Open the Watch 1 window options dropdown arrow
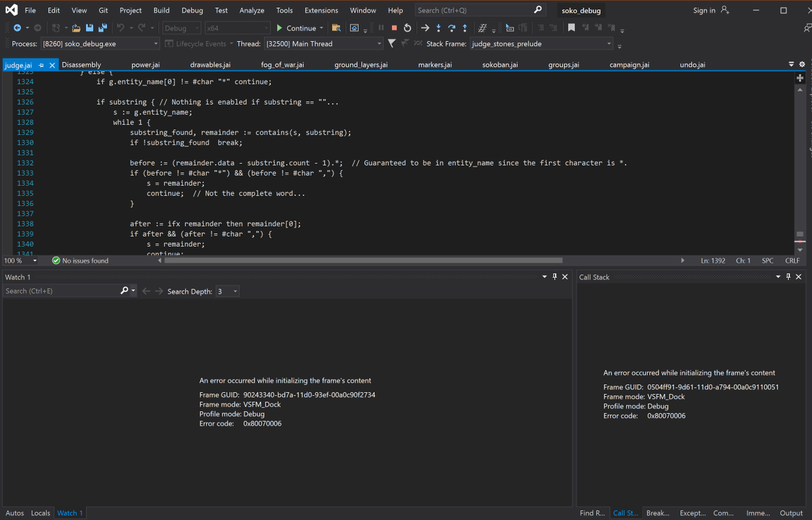The image size is (812, 520). (545, 277)
